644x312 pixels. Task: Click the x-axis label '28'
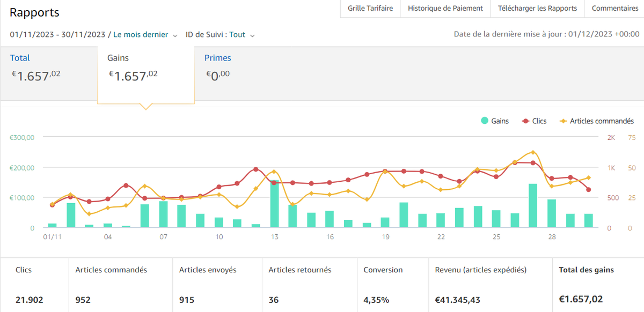point(552,237)
